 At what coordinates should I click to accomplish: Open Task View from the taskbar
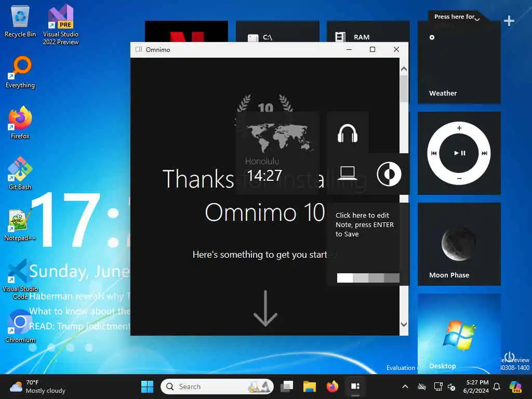click(287, 387)
